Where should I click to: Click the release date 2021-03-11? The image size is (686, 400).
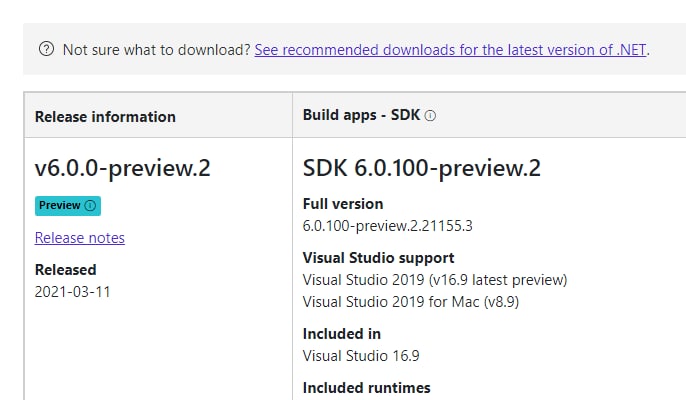click(73, 292)
